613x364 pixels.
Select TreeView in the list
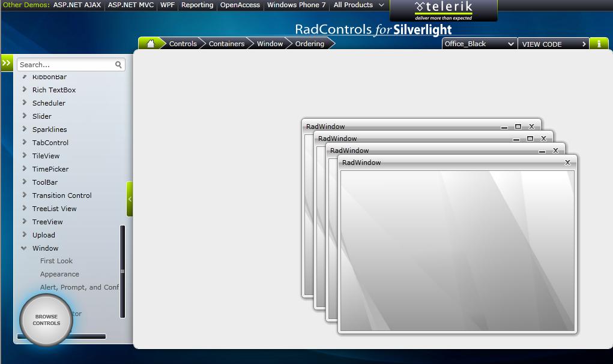(x=47, y=222)
